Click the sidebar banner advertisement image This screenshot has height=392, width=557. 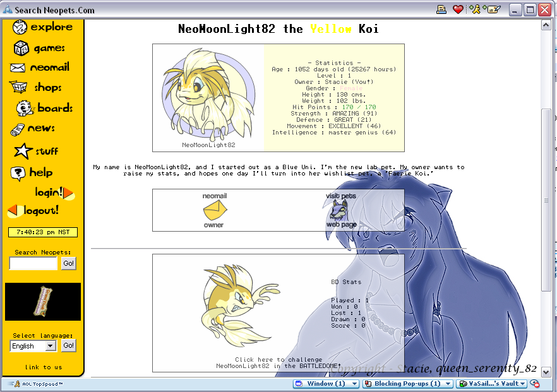point(43,302)
